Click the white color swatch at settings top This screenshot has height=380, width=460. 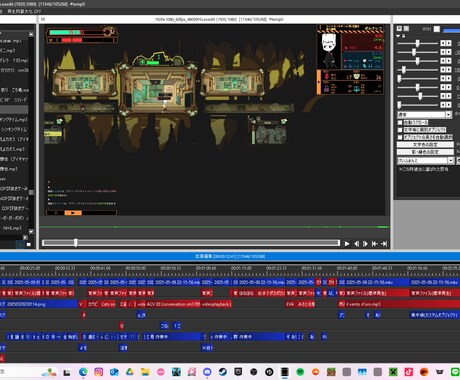437,29
